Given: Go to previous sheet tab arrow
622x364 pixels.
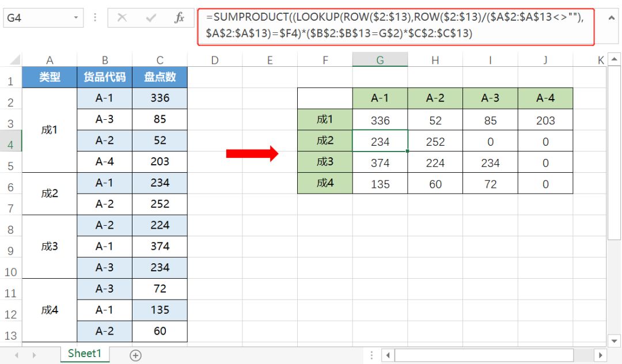Looking at the screenshot, I should click(x=17, y=355).
